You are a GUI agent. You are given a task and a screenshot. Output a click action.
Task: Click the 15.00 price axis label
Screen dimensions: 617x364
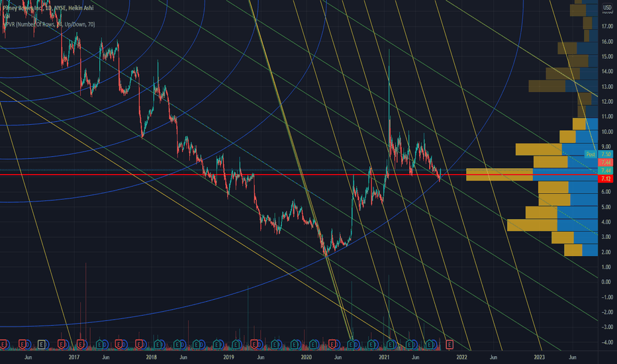tap(607, 56)
